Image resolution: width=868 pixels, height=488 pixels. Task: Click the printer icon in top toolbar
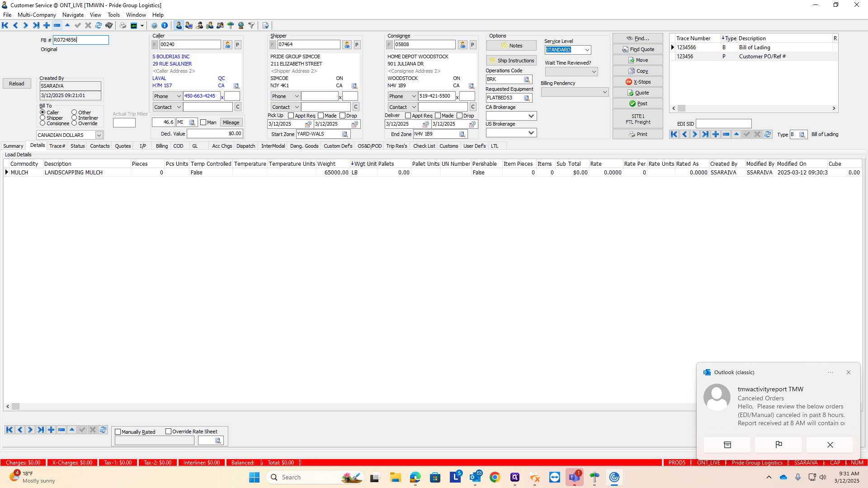click(x=123, y=25)
